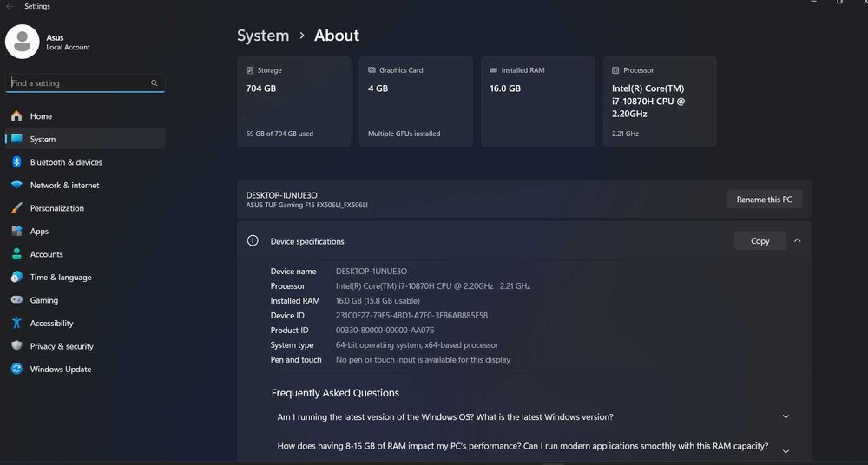This screenshot has height=465, width=868.
Task: Open Windows Update section
Action: [85, 370]
